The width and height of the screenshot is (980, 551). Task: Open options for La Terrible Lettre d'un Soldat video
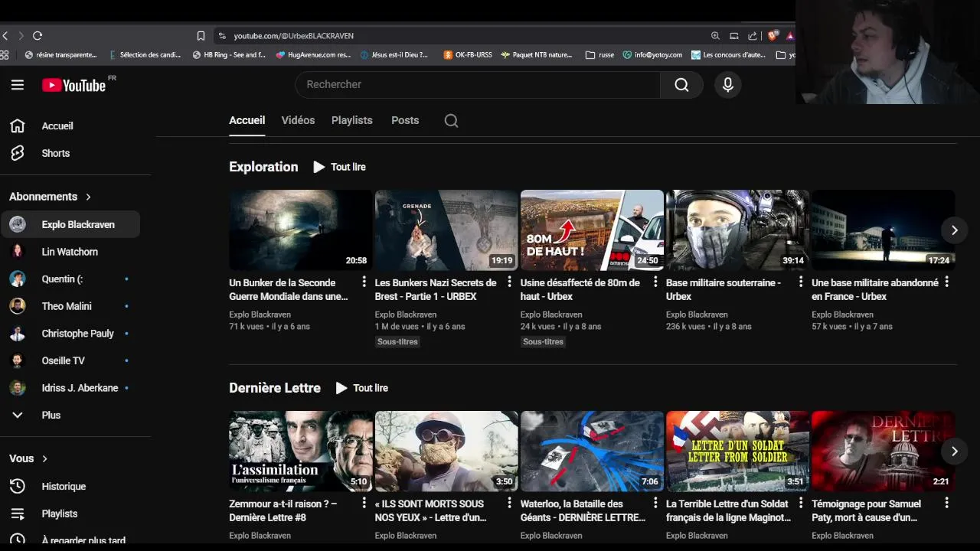click(801, 503)
